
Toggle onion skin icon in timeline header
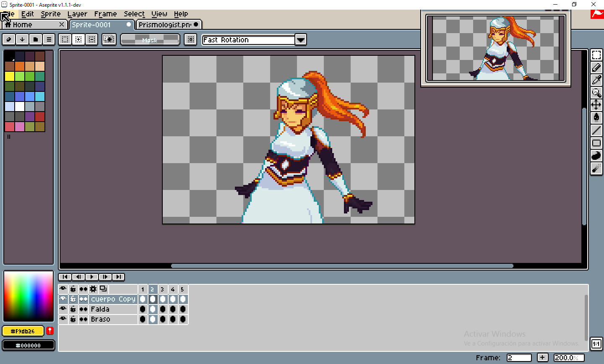click(103, 289)
